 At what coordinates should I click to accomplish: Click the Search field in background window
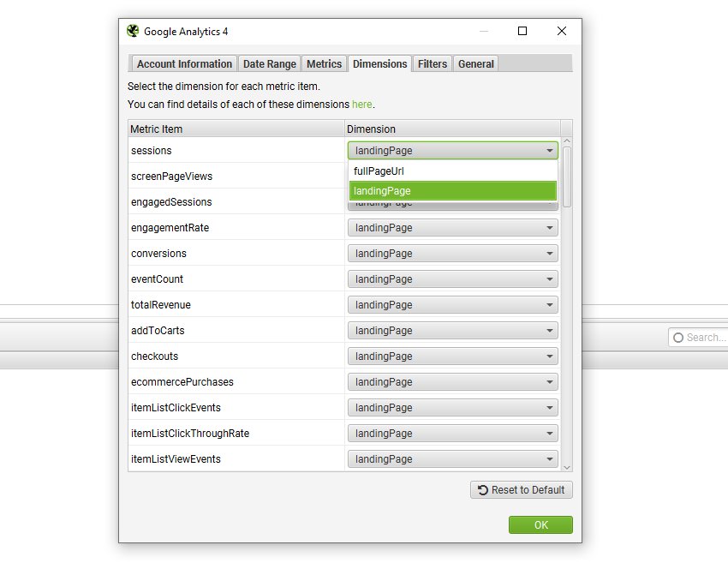(x=698, y=338)
